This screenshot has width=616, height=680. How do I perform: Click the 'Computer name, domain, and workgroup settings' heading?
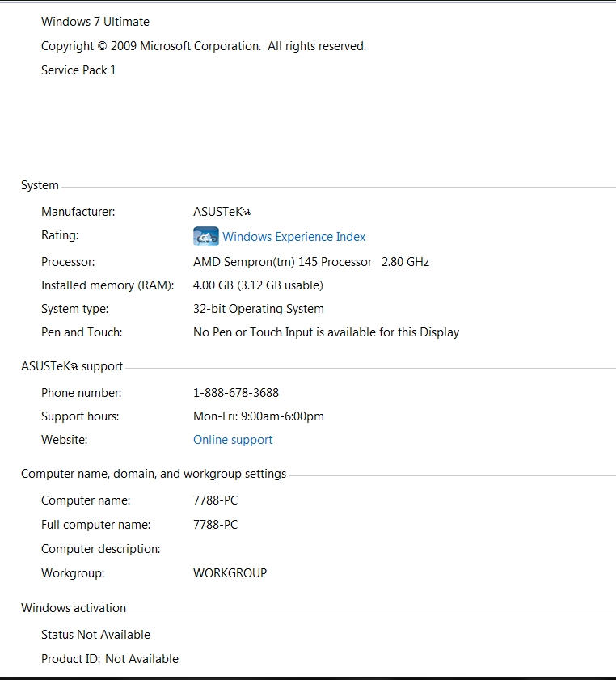[x=154, y=474]
